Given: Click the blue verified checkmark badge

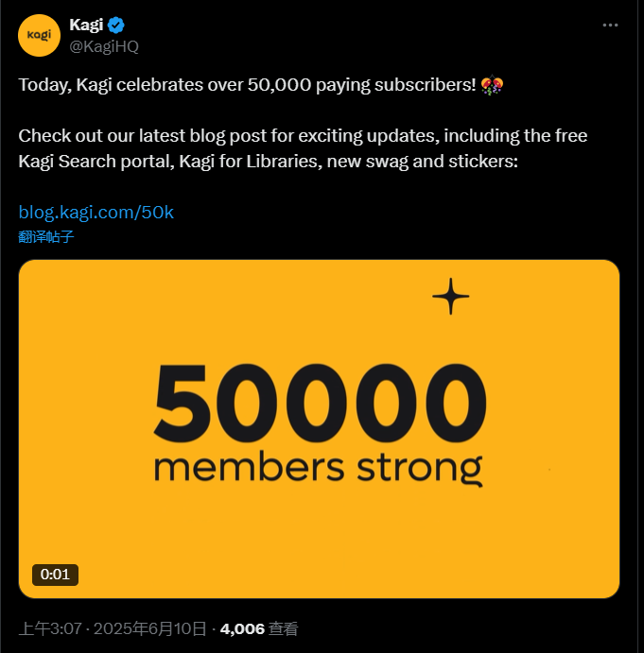Looking at the screenshot, I should coord(117,26).
